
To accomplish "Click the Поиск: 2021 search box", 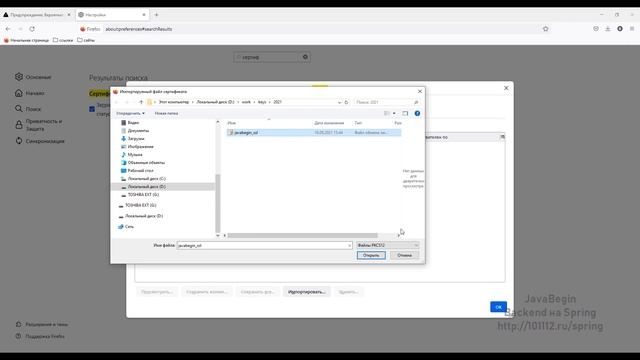I will click(x=387, y=102).
